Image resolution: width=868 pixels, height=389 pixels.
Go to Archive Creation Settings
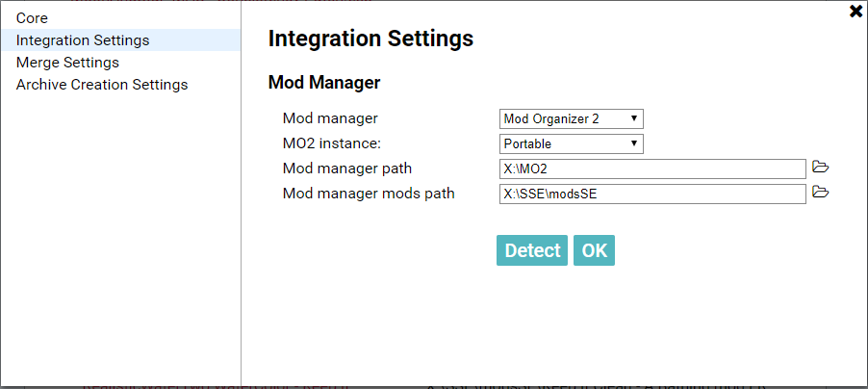pyautogui.click(x=102, y=85)
